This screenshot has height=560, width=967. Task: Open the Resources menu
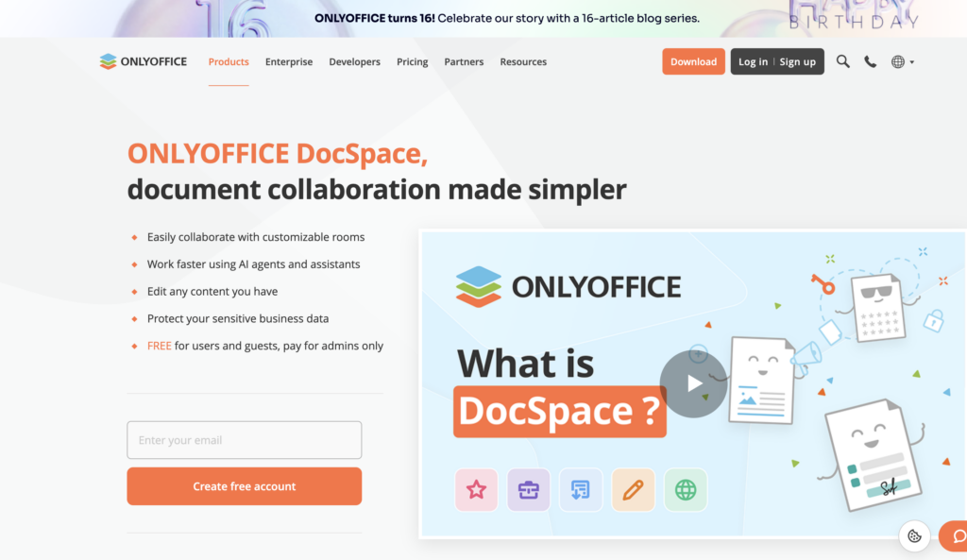[523, 61]
